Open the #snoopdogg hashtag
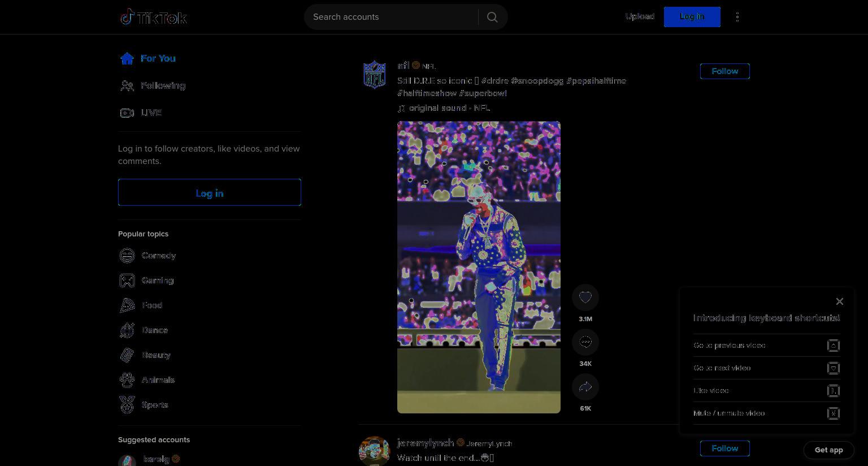Image resolution: width=868 pixels, height=466 pixels. point(537,81)
